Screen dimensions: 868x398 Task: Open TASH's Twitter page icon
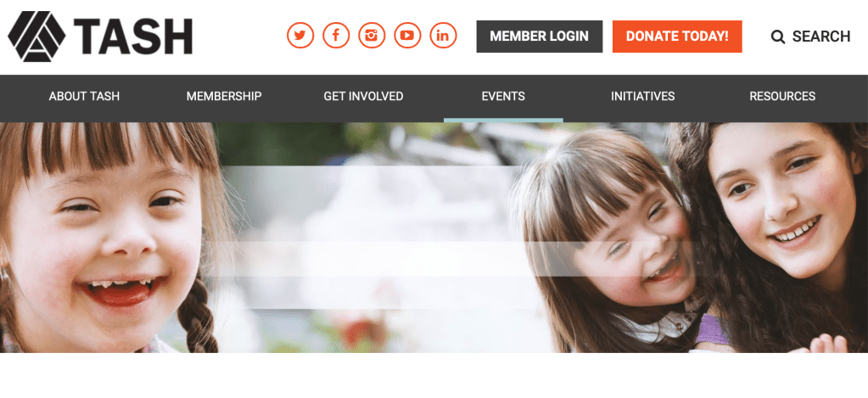(x=300, y=36)
